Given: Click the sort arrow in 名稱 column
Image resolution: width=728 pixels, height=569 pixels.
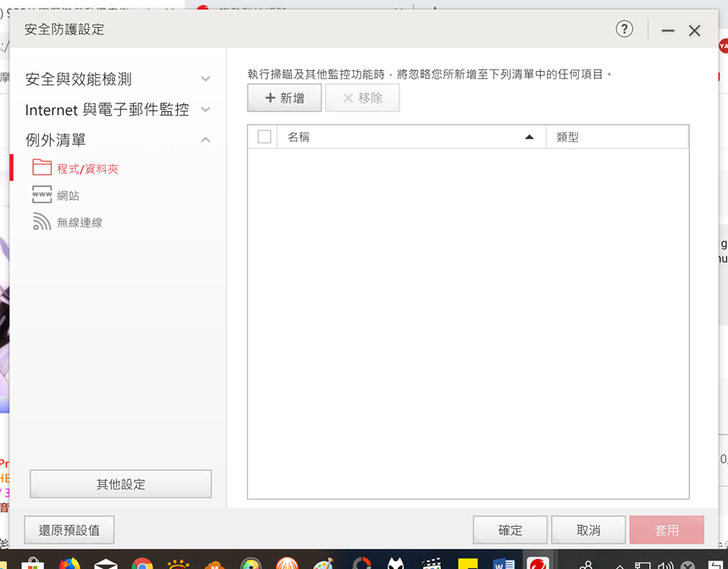Looking at the screenshot, I should pos(529,137).
